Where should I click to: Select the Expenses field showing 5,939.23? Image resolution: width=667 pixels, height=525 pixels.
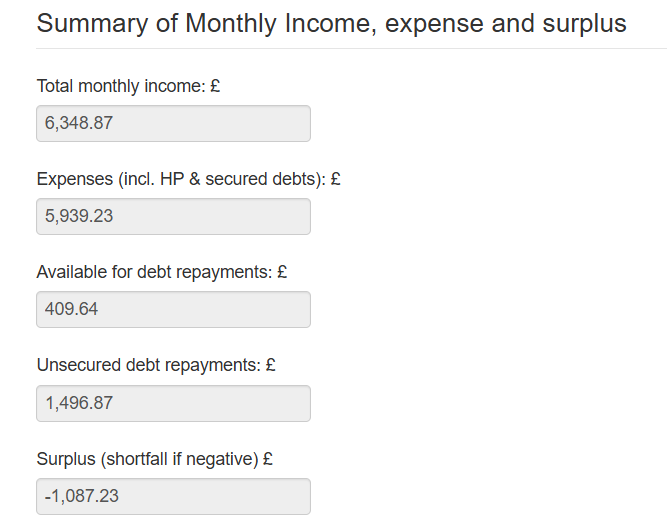173,216
